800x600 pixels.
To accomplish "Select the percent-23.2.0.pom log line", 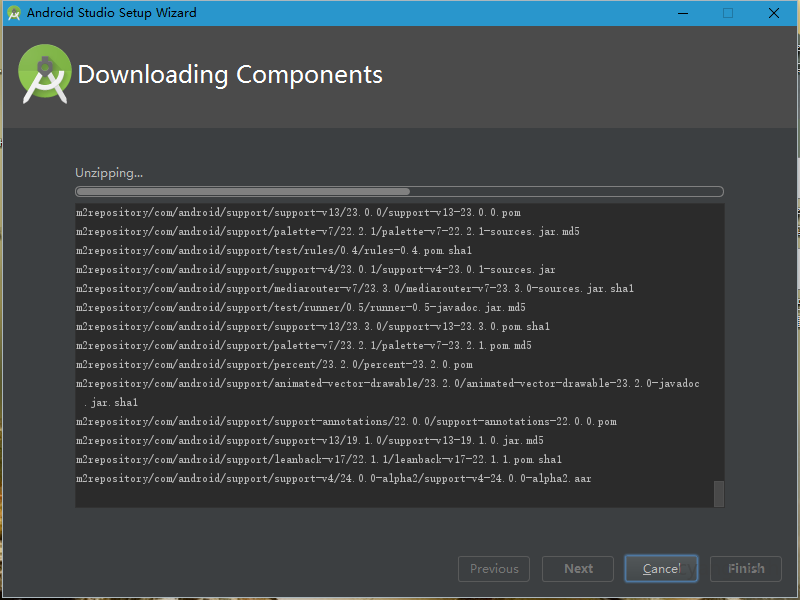I will 274,365.
